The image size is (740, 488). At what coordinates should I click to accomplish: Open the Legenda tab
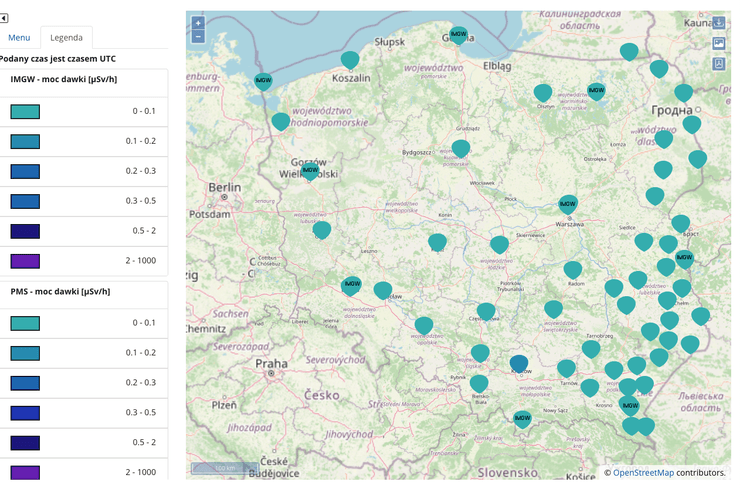pyautogui.click(x=66, y=37)
